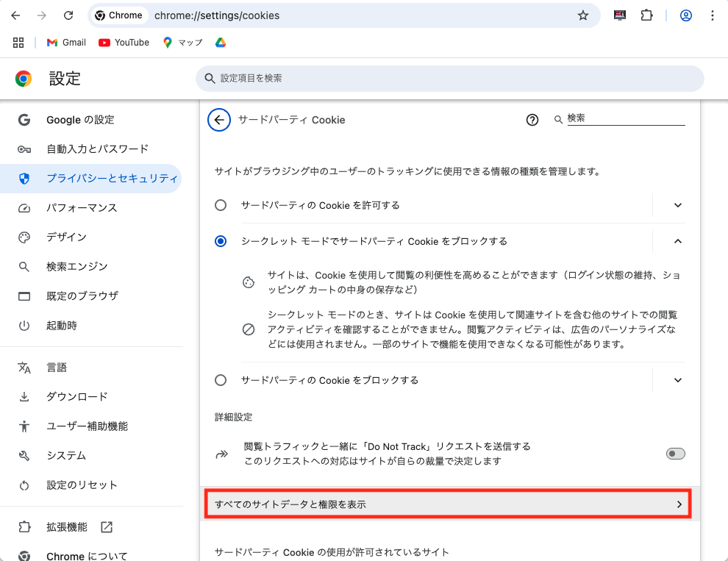Open ユーザー補助機能 in sidebar
Viewport: 728px width, 561px height.
91,426
